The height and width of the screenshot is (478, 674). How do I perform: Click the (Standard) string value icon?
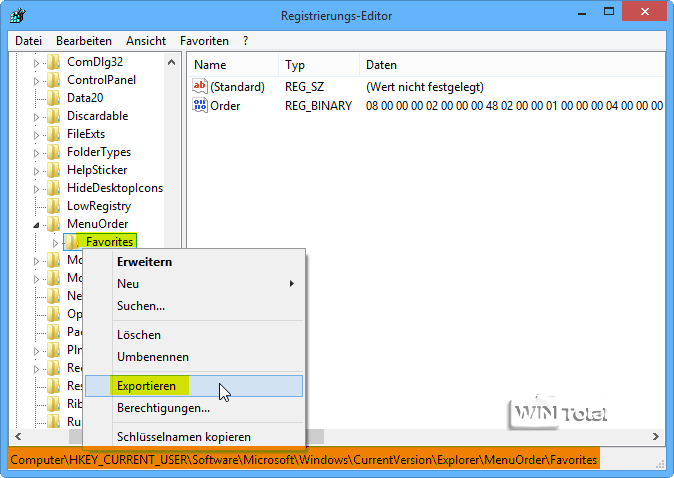point(200,86)
